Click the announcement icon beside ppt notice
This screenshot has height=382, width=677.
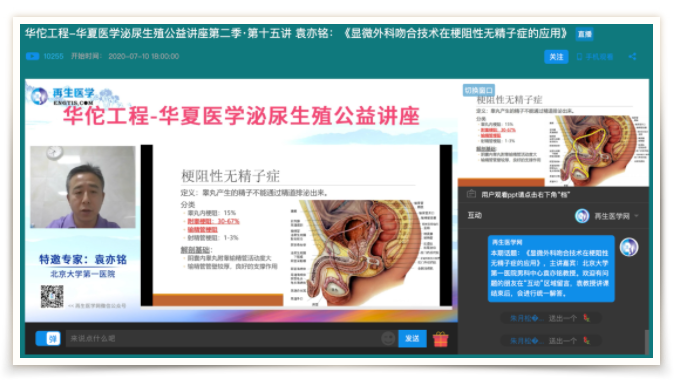pos(471,194)
